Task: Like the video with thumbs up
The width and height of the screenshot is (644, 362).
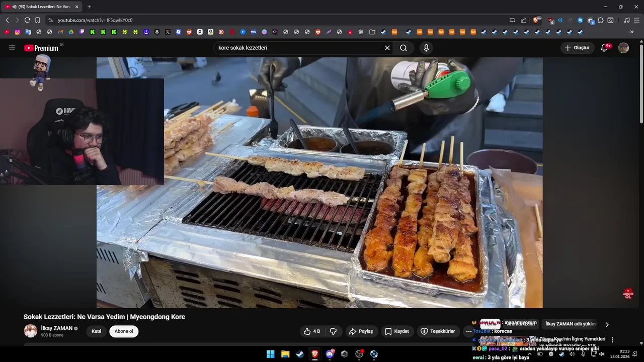Action: tap(312, 331)
